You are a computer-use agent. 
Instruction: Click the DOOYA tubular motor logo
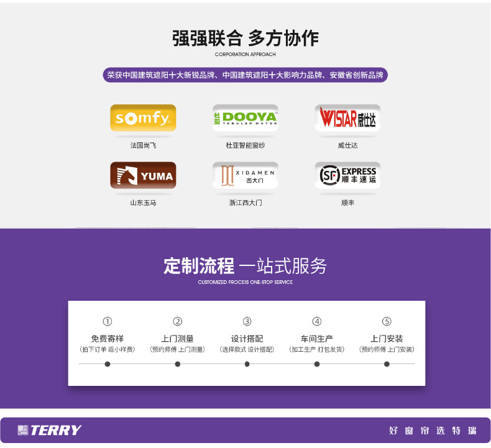click(x=245, y=117)
